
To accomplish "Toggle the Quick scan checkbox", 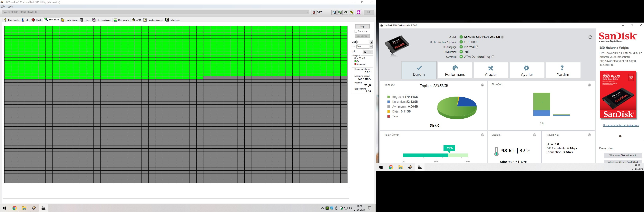I will click(x=356, y=31).
